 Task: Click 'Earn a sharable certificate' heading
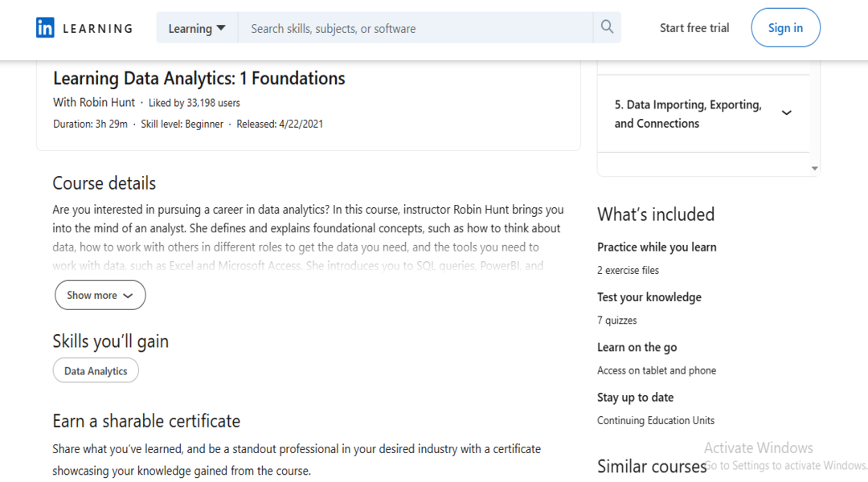pos(146,421)
